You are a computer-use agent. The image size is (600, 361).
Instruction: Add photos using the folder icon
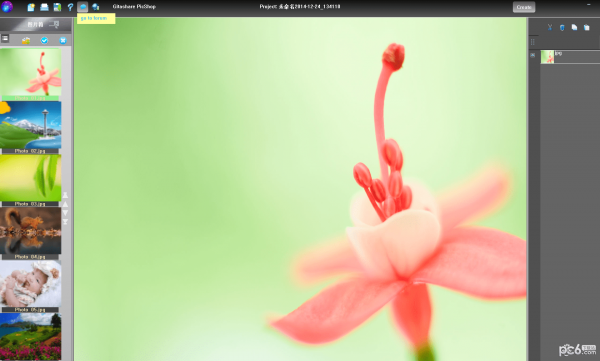click(26, 41)
